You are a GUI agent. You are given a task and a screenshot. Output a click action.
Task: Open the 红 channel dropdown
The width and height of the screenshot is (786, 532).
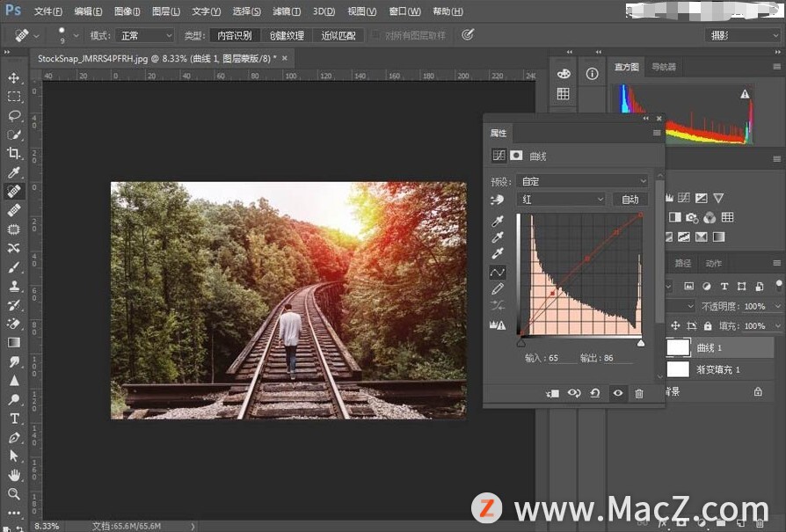(x=562, y=200)
